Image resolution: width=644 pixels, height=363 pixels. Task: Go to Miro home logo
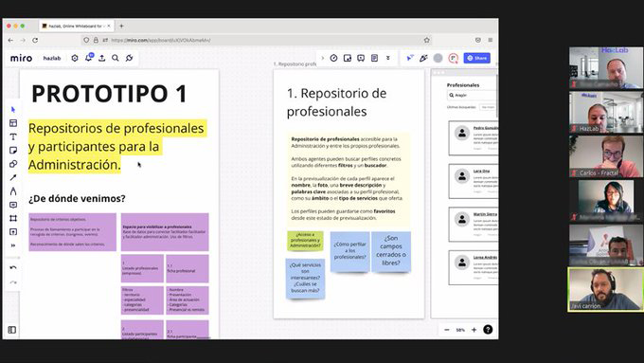click(x=21, y=58)
